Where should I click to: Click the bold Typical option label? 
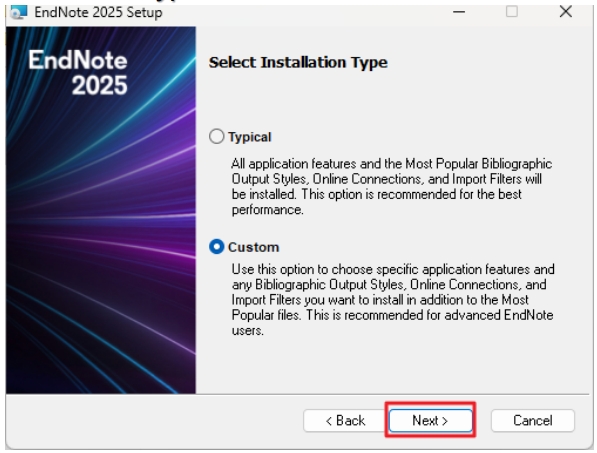[x=249, y=137]
